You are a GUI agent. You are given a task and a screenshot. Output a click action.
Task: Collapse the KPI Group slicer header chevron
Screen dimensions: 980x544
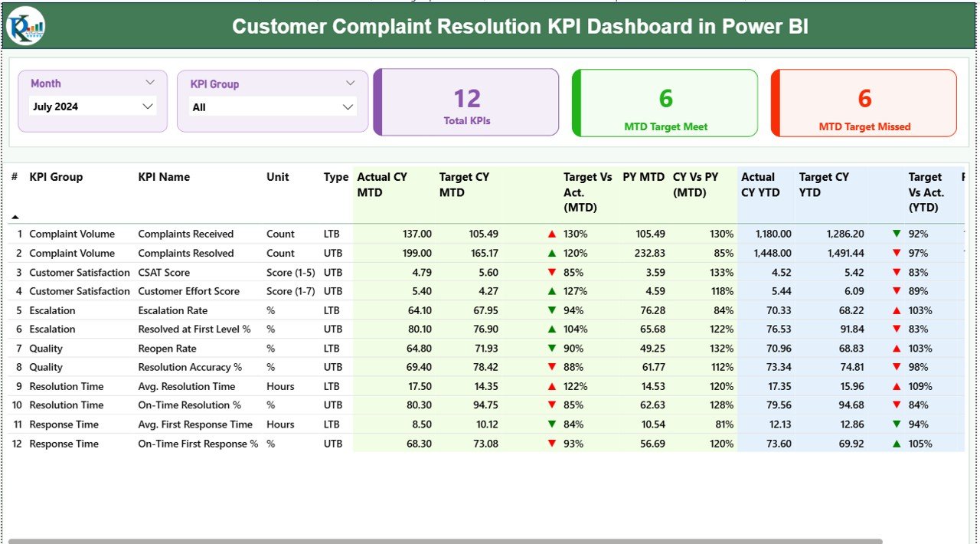point(351,84)
